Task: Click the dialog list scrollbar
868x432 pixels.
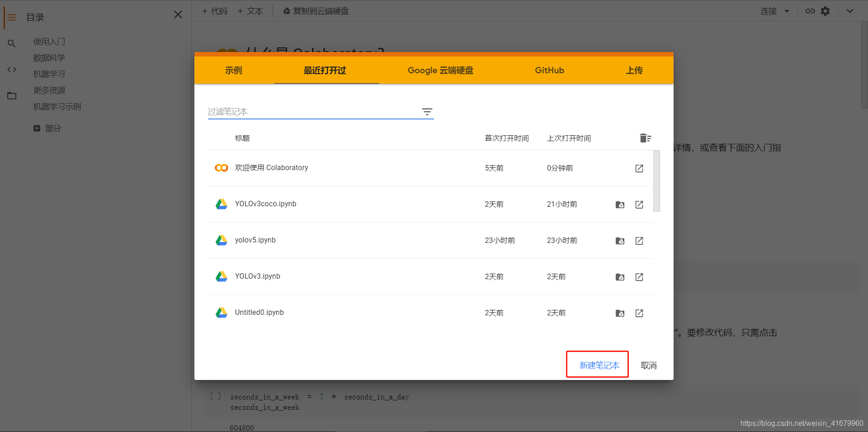Action: [656, 181]
